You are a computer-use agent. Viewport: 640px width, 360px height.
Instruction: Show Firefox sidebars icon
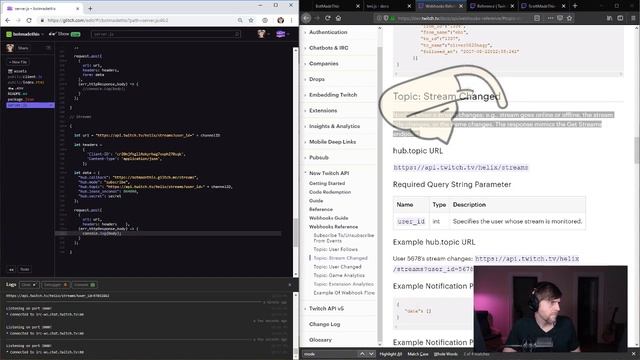coord(620,18)
